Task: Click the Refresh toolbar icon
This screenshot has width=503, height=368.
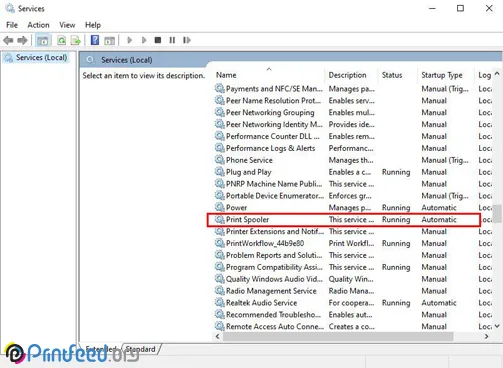Action: [x=62, y=41]
